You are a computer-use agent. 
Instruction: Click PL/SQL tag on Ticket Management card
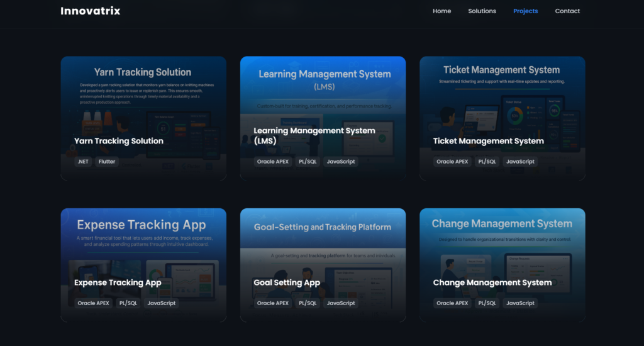click(x=487, y=162)
